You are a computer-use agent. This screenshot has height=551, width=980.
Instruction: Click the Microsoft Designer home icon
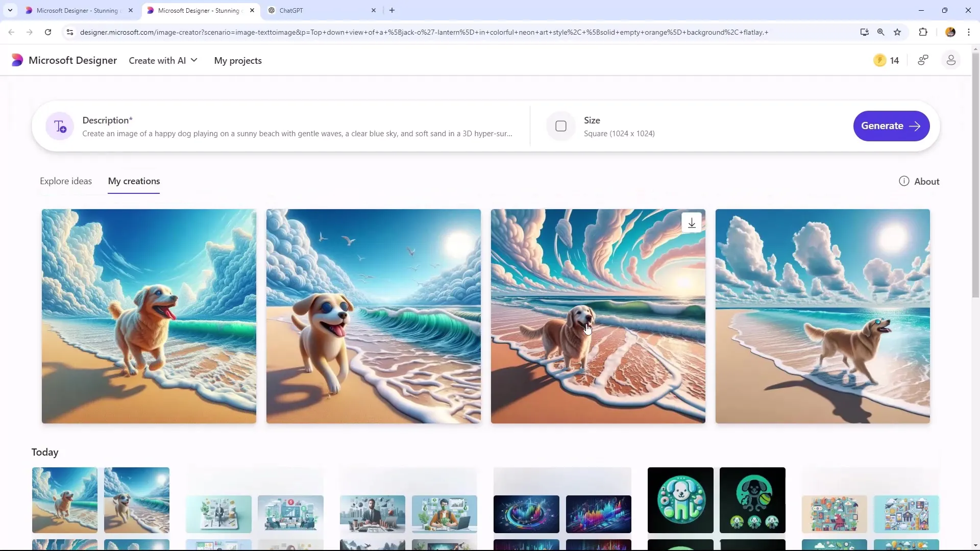tap(17, 61)
